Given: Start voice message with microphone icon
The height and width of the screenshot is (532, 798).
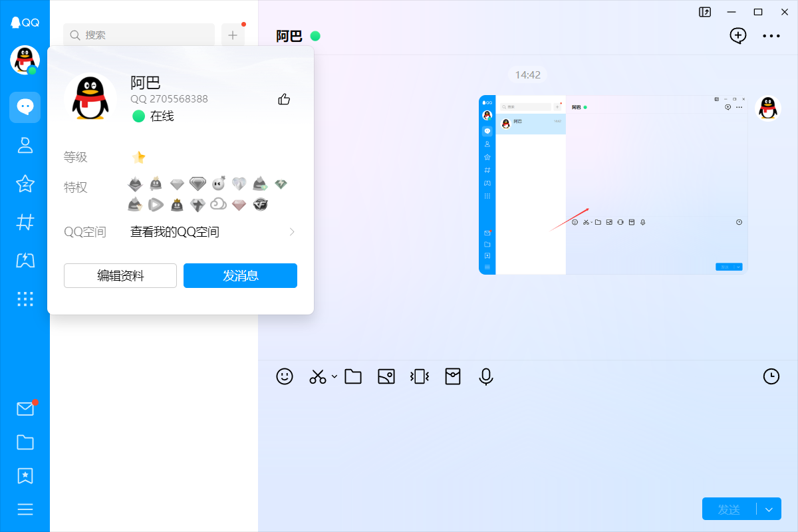Looking at the screenshot, I should (x=486, y=376).
